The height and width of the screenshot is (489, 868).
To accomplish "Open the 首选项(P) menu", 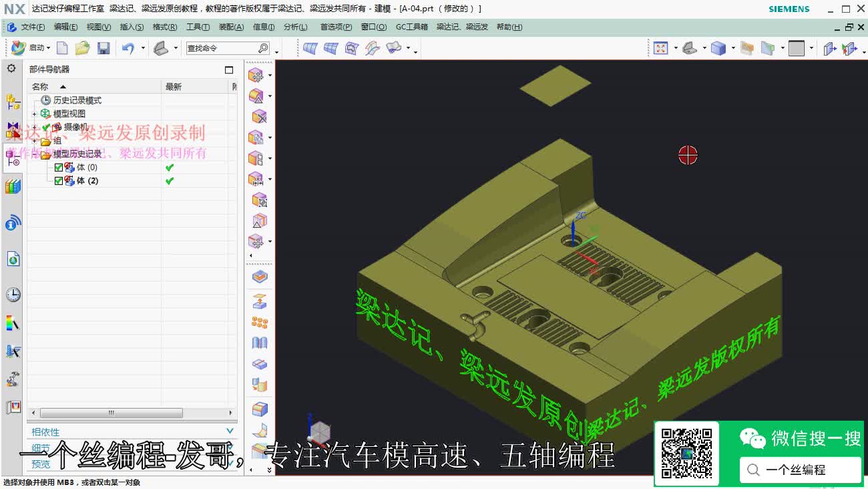I will click(x=336, y=27).
